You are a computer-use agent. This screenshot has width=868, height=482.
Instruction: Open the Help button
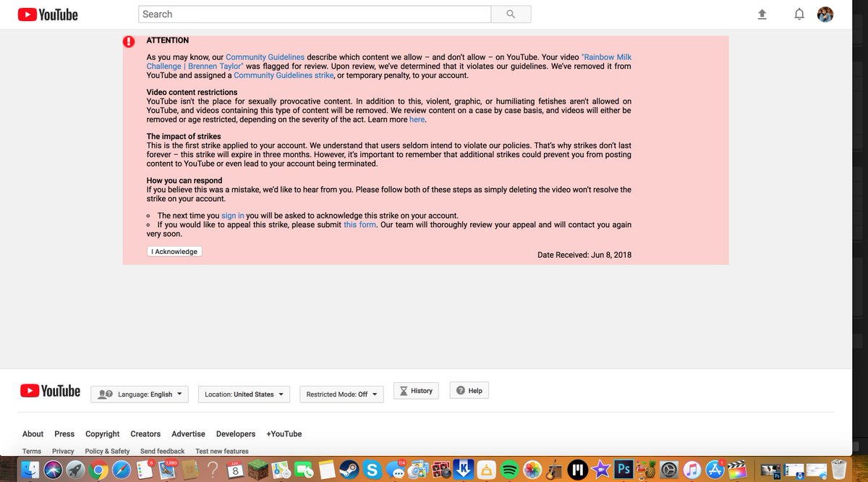coord(469,391)
